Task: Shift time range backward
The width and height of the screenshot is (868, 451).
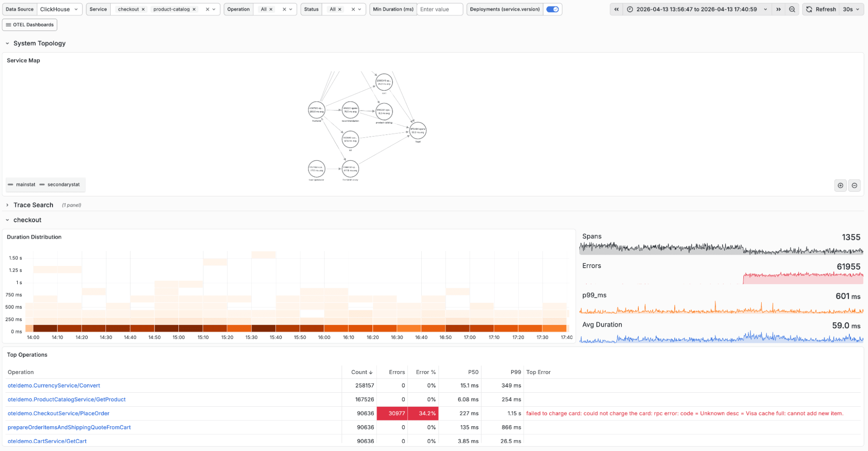Action: pyautogui.click(x=616, y=9)
